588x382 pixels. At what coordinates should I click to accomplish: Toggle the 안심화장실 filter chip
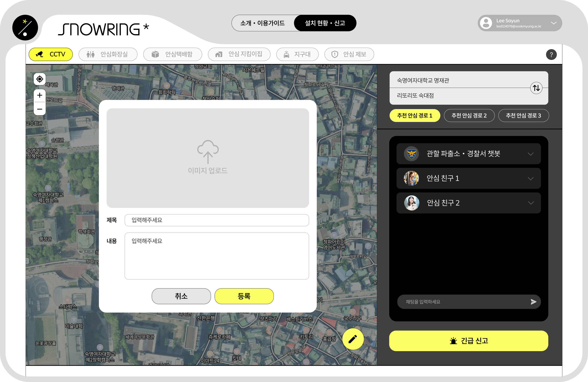[108, 54]
